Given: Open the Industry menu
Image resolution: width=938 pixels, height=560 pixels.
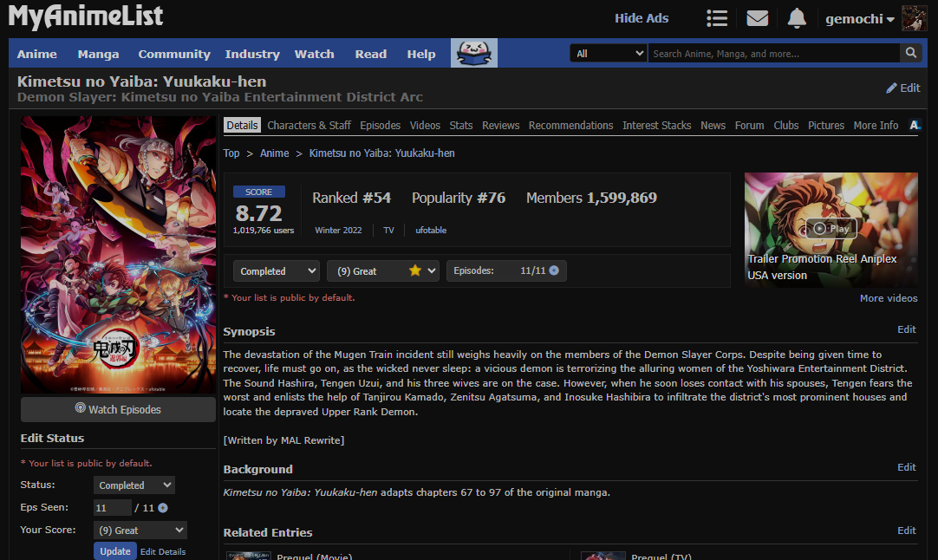Looking at the screenshot, I should click(252, 54).
